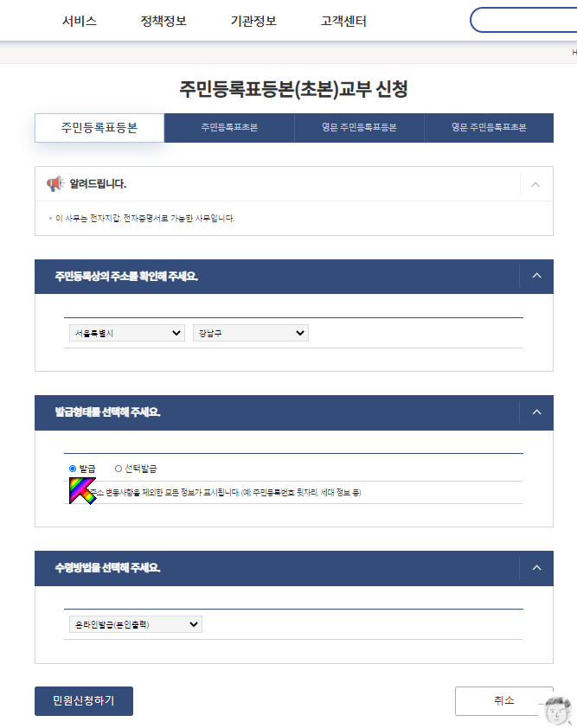Open the 온라인발급(본인출력) receipt method dropdown
This screenshot has width=577, height=728.
click(x=136, y=624)
